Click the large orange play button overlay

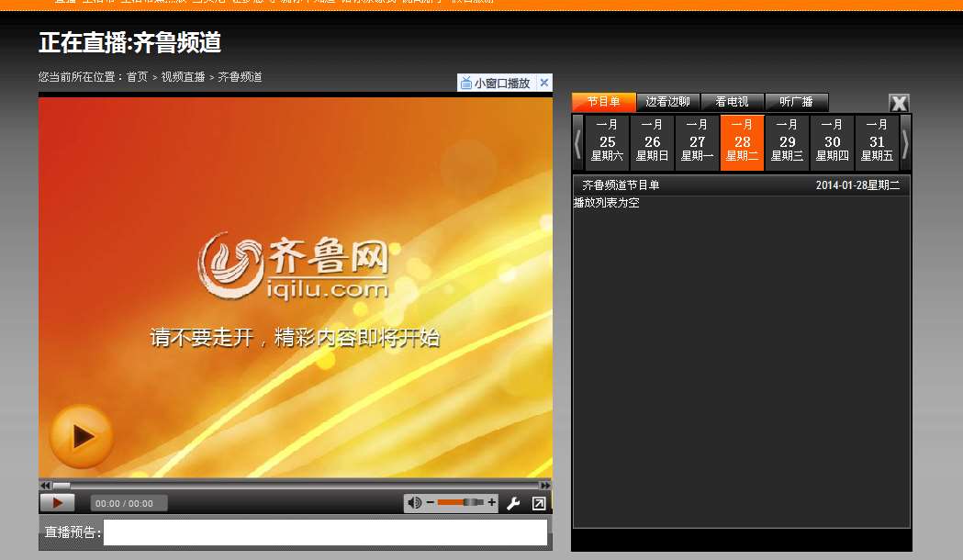tap(82, 436)
